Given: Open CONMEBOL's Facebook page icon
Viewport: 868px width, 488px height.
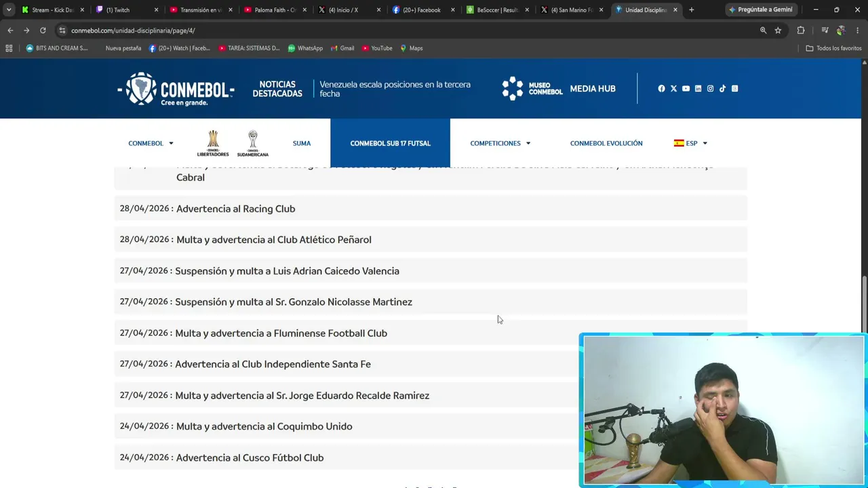Looking at the screenshot, I should tap(661, 89).
